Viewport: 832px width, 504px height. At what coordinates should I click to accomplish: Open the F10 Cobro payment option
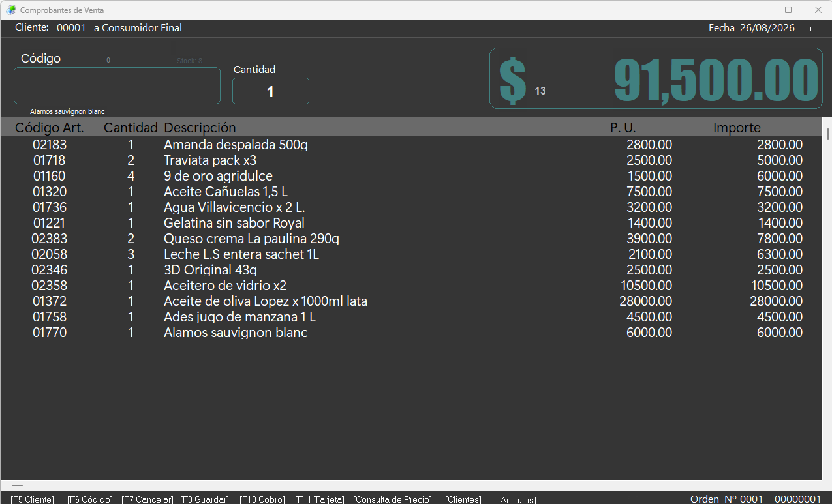tap(262, 499)
